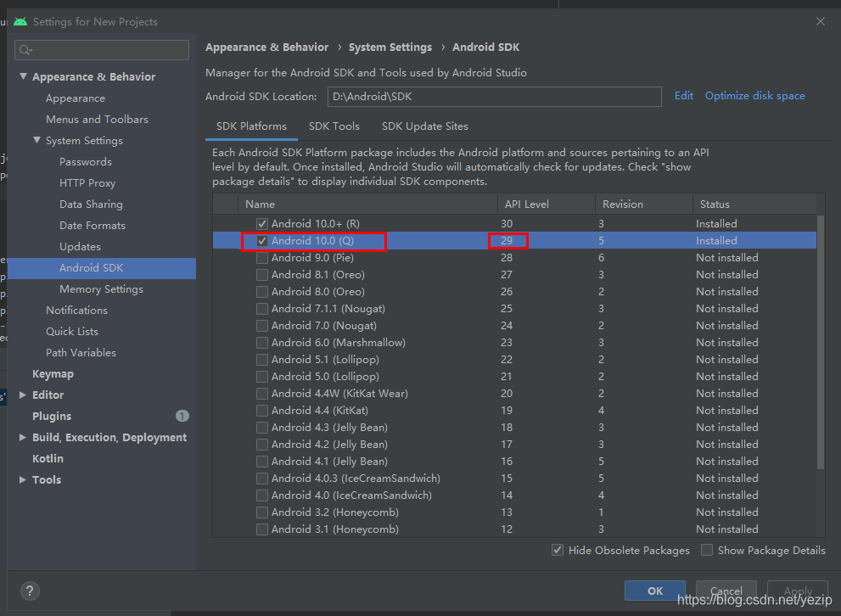This screenshot has width=841, height=616.
Task: Open Passwords settings
Action: point(86,162)
